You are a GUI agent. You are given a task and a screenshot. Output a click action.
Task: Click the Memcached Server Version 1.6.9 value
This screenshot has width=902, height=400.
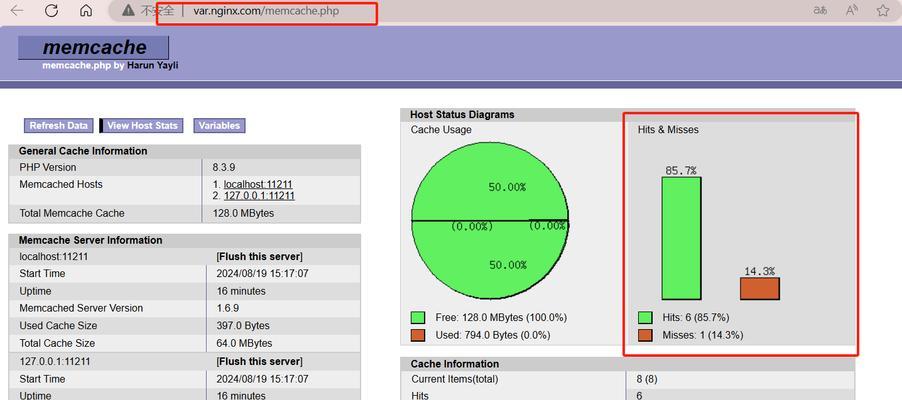pyautogui.click(x=228, y=308)
